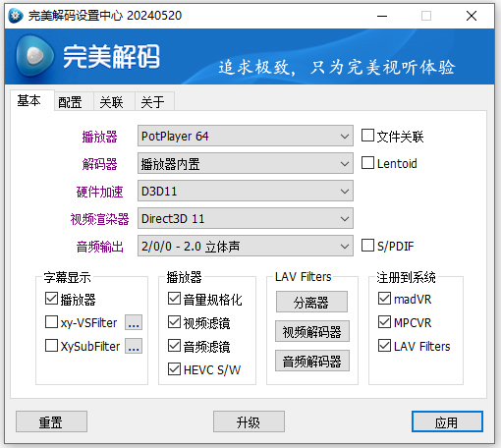Click the LAV Filters group title
Viewport: 501px width, 448px height.
click(x=304, y=277)
